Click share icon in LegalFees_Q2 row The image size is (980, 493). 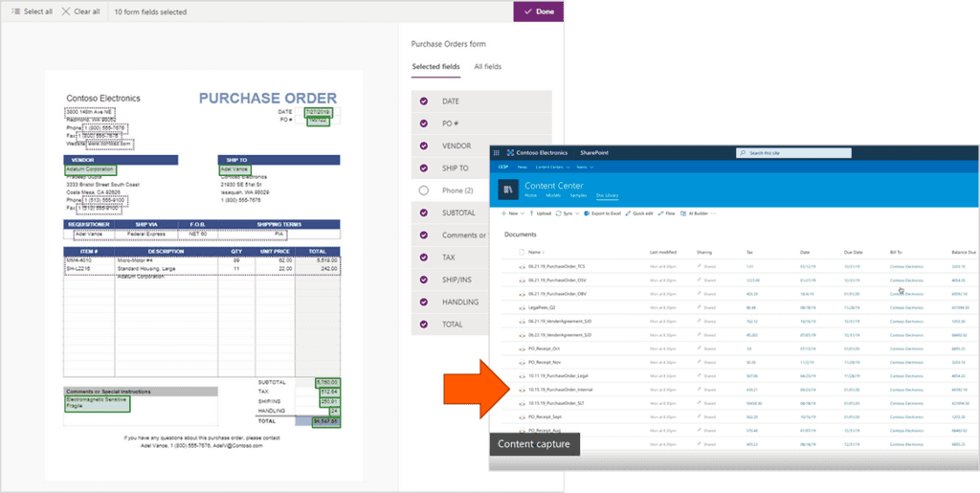700,307
